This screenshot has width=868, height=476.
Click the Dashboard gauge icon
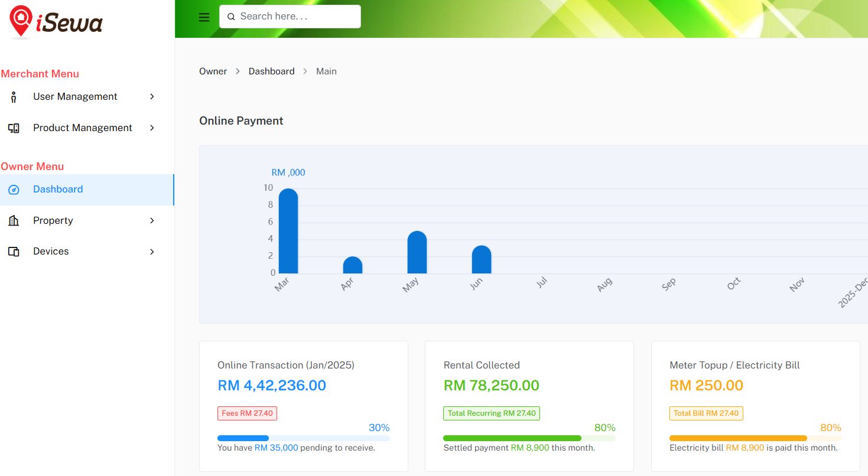coord(14,190)
